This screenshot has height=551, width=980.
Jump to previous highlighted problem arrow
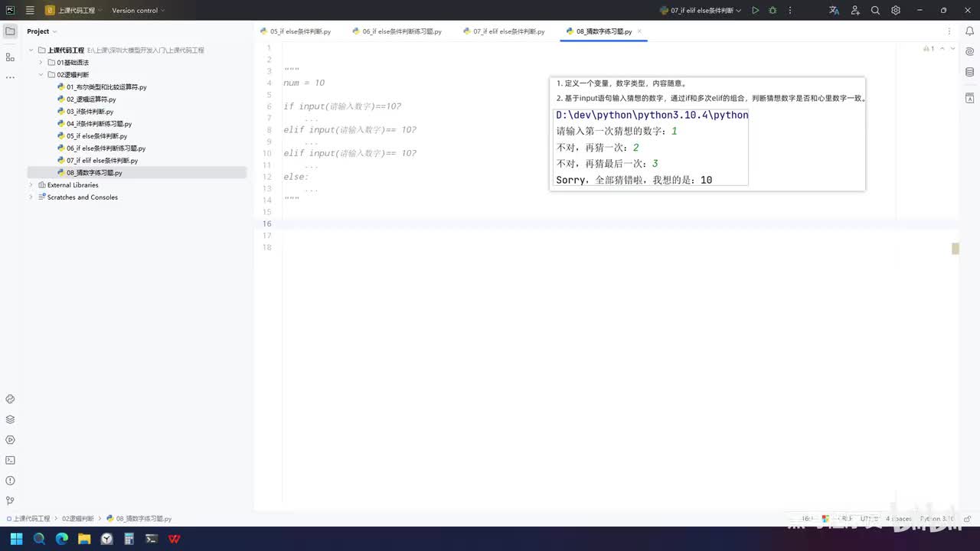point(941,48)
